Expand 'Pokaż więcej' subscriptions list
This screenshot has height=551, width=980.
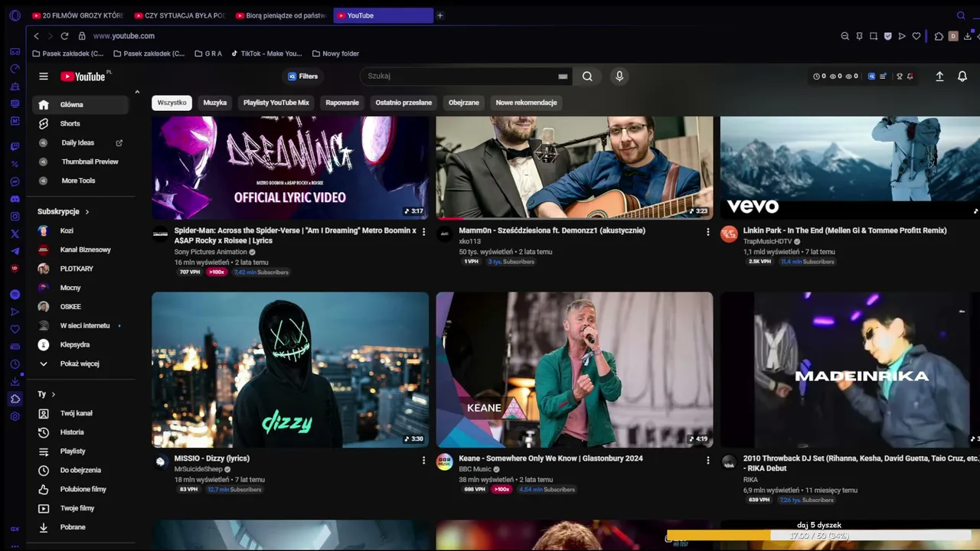[x=80, y=364]
